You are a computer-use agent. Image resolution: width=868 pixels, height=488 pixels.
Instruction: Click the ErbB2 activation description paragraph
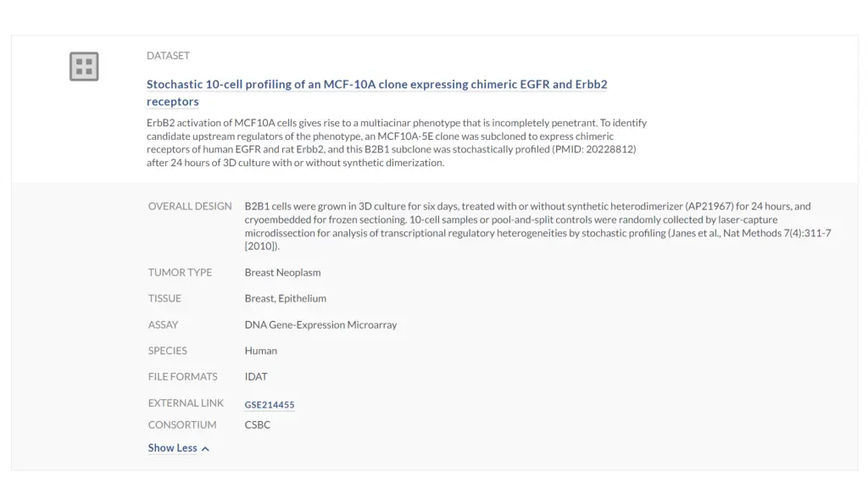tap(397, 142)
